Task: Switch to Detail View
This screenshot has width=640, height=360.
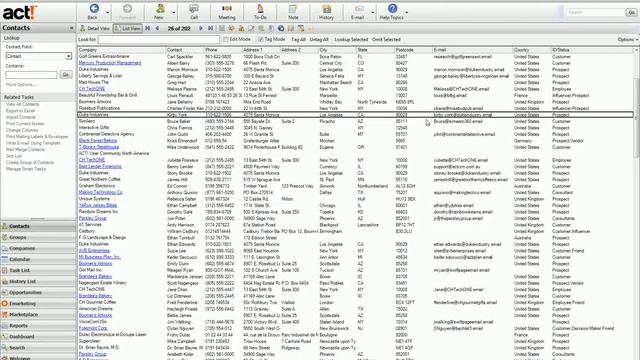Action: coord(95,29)
